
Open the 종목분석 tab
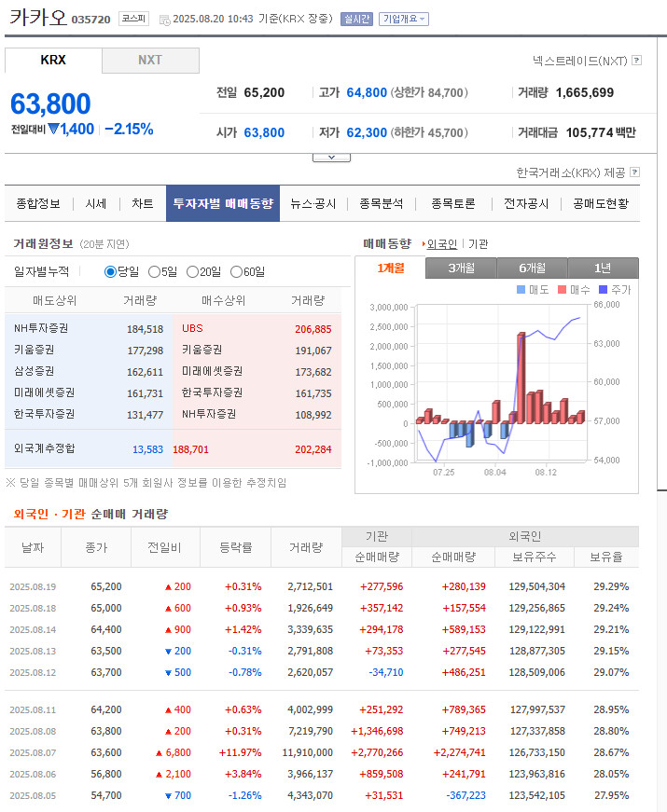pyautogui.click(x=382, y=203)
